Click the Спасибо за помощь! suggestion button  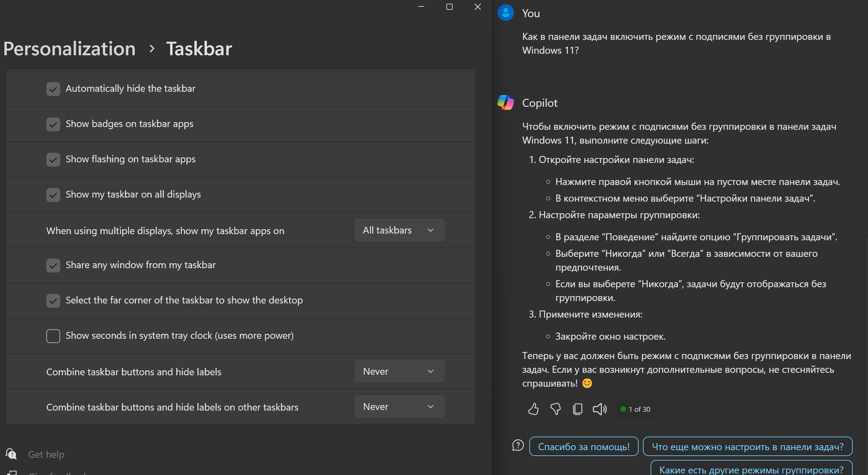584,446
